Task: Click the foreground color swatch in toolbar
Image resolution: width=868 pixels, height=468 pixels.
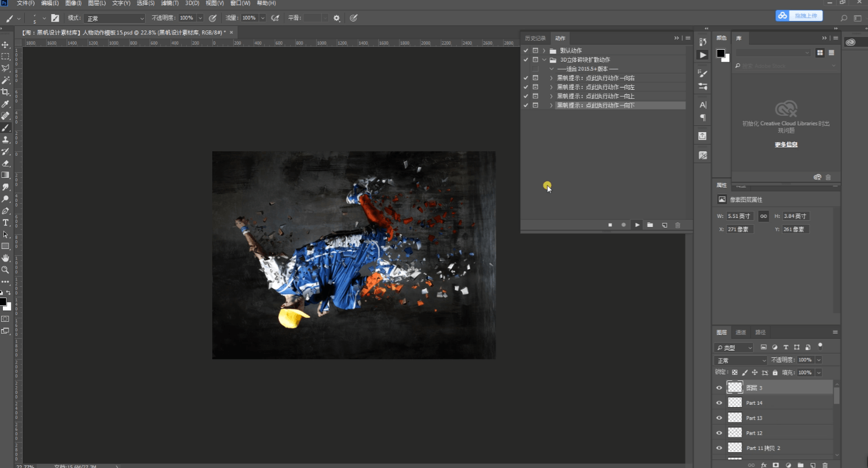Action: [3, 302]
